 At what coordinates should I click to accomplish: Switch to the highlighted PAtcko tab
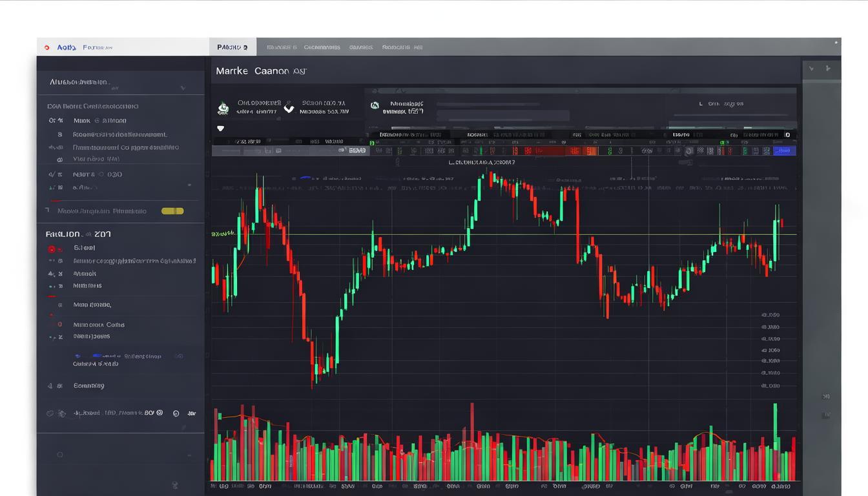pos(232,47)
